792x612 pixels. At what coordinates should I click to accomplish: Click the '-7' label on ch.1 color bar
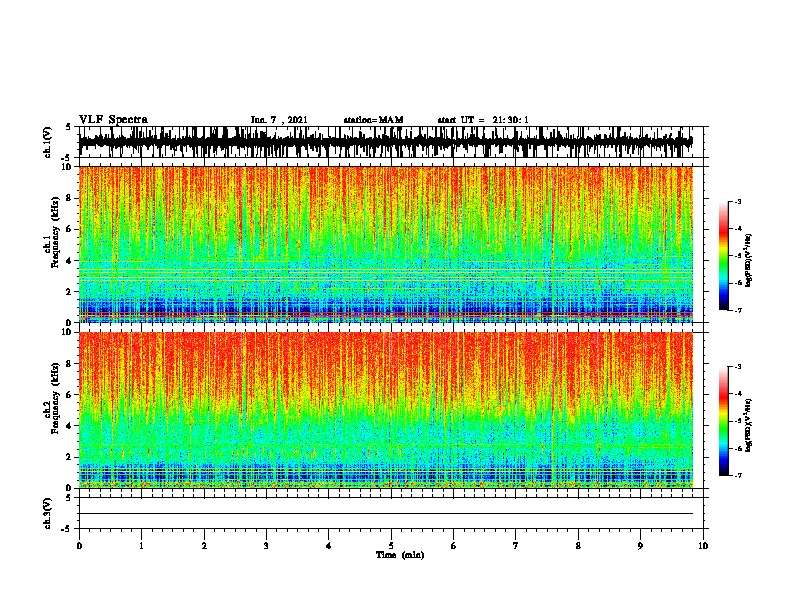click(738, 310)
